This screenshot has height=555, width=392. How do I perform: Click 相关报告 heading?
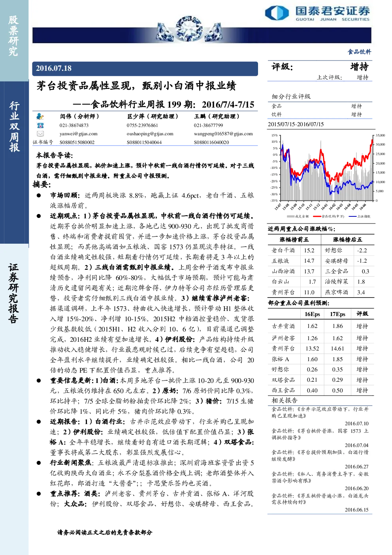(x=285, y=400)
